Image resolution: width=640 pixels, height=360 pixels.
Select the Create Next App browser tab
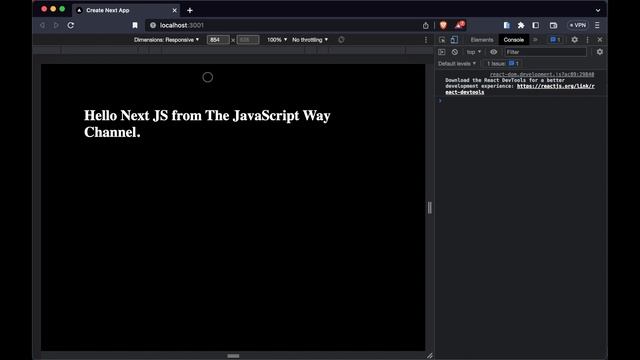click(126, 10)
